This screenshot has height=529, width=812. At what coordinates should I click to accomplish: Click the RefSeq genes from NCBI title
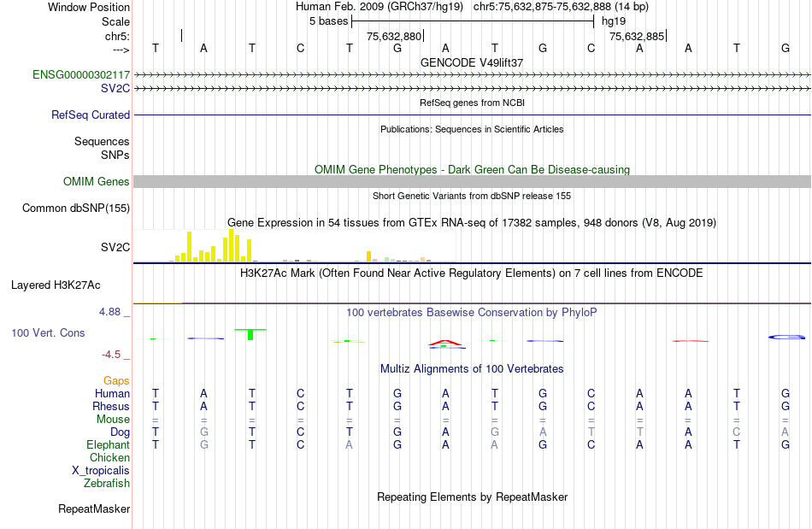point(472,103)
